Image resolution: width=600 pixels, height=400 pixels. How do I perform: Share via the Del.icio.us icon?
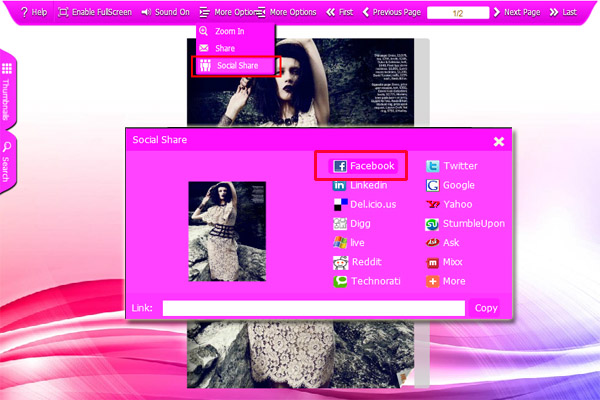pos(340,205)
